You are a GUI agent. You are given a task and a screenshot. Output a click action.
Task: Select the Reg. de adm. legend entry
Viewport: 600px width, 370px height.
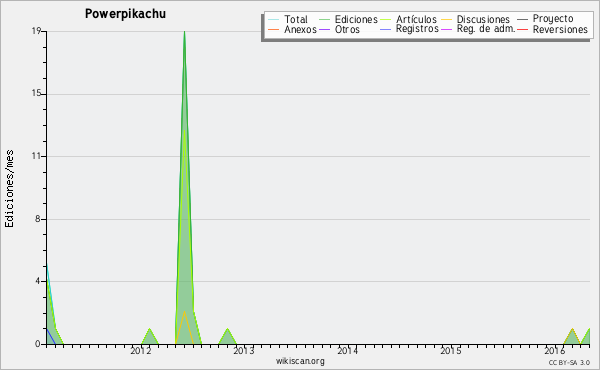pos(478,29)
